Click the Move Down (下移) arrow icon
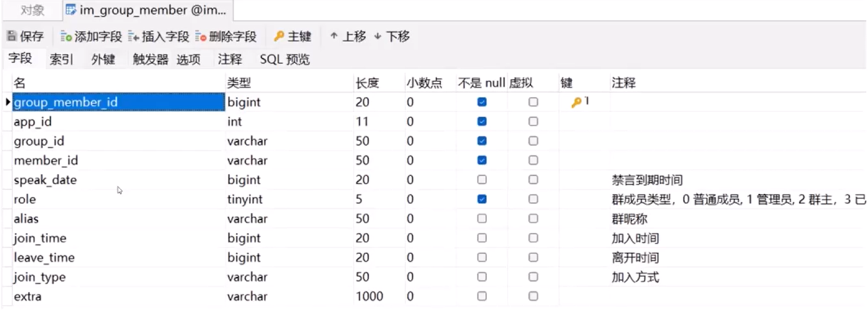This screenshot has width=868, height=316. click(378, 36)
